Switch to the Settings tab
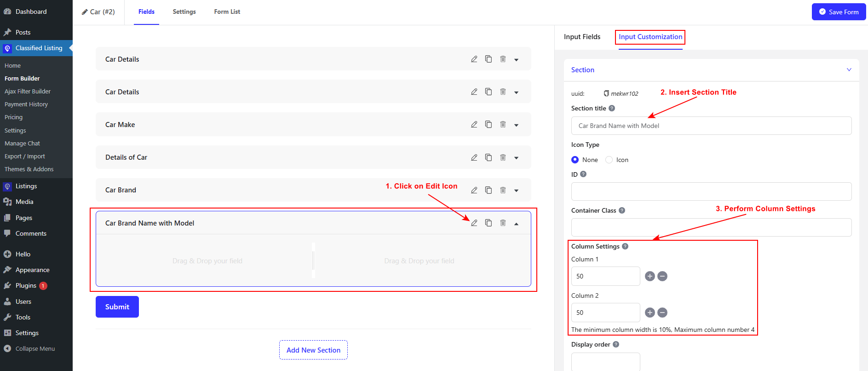Screen dimensions: 868x371 click(184, 12)
